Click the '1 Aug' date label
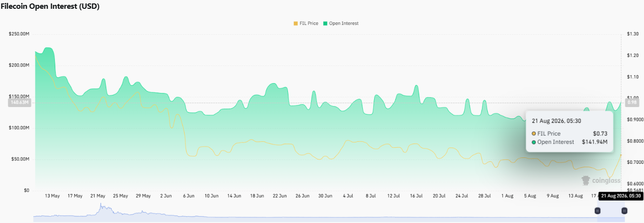This screenshot has height=223, width=644. [x=507, y=196]
